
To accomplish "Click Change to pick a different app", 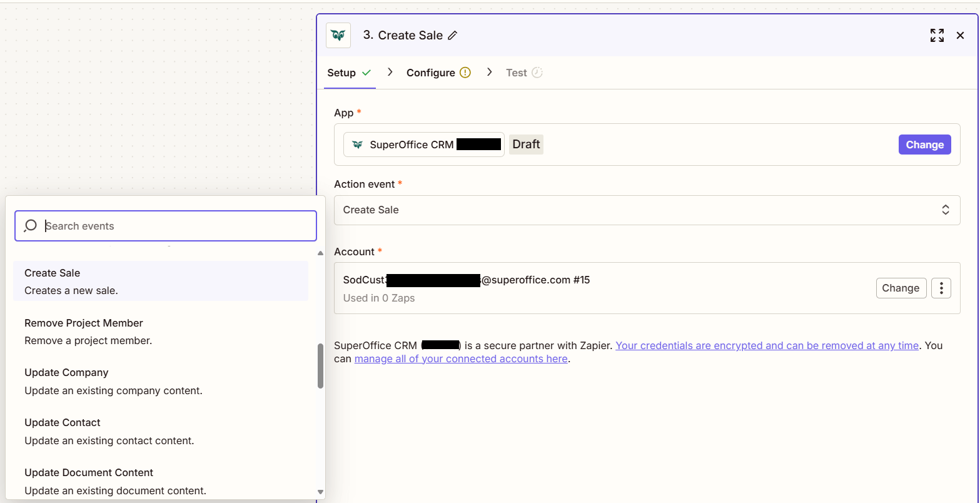I will [x=924, y=145].
